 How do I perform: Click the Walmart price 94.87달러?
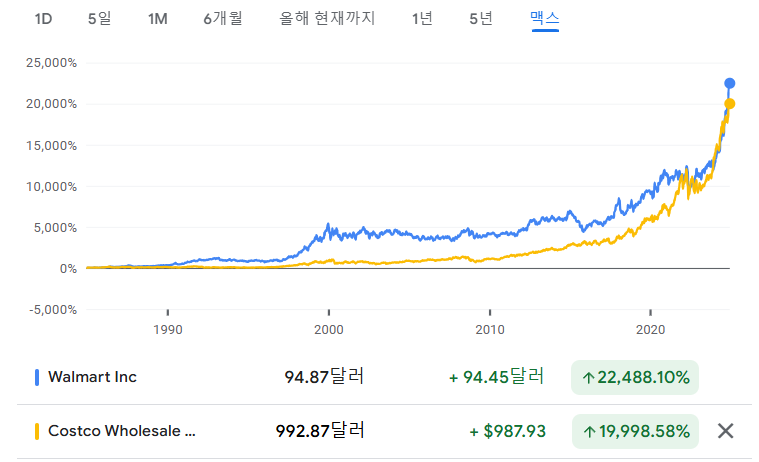coord(324,377)
